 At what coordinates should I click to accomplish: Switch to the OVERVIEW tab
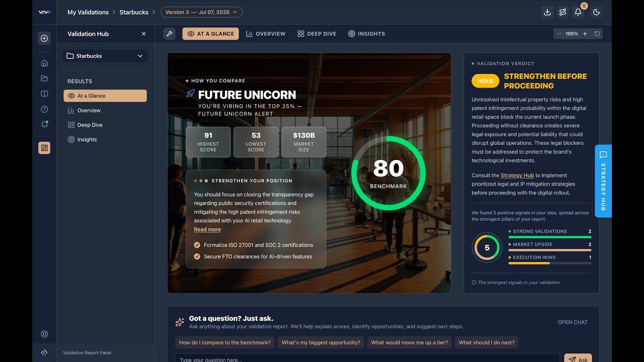[x=266, y=34]
